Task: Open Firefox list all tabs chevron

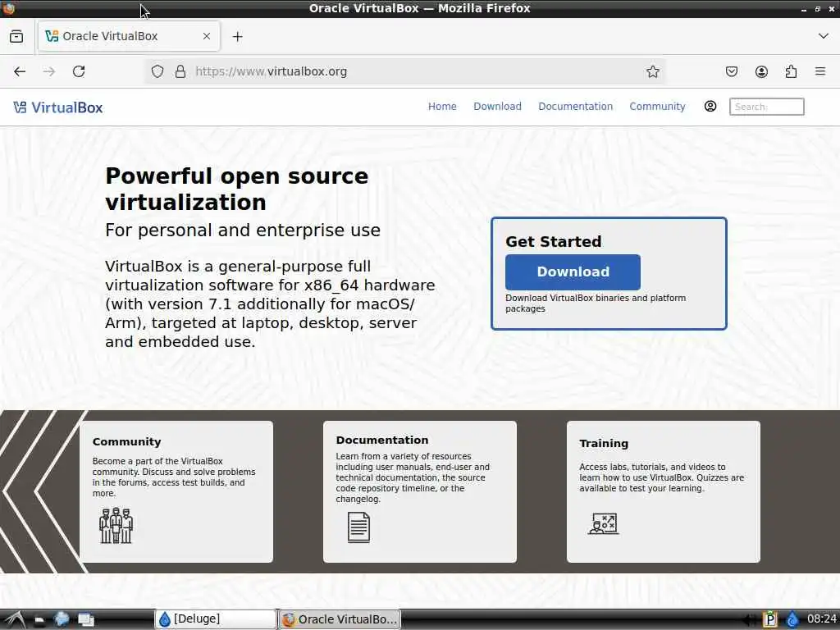Action: pos(823,36)
